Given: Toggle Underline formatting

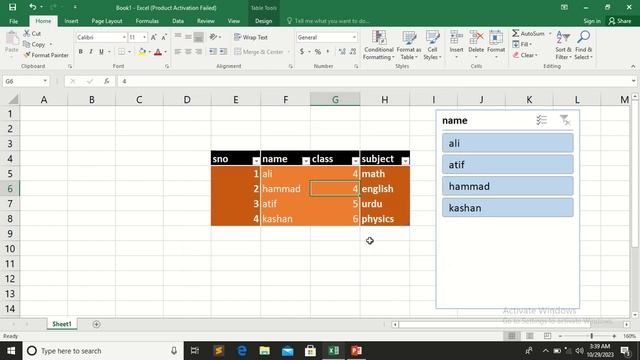Looking at the screenshot, I should point(101,52).
